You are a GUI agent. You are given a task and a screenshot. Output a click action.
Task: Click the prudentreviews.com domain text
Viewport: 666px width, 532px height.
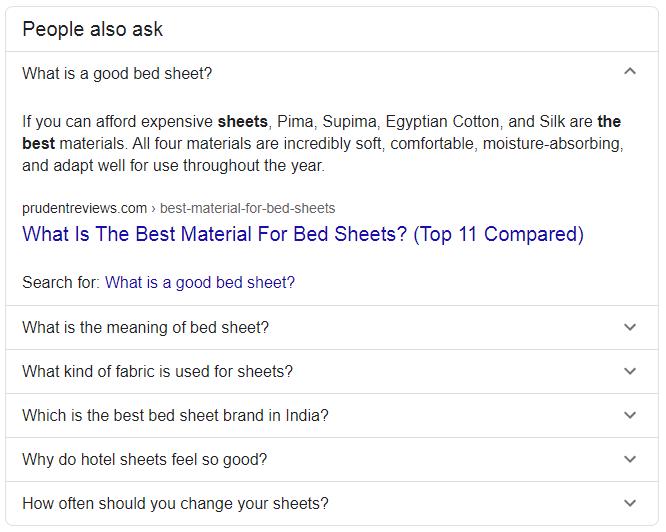tap(84, 208)
